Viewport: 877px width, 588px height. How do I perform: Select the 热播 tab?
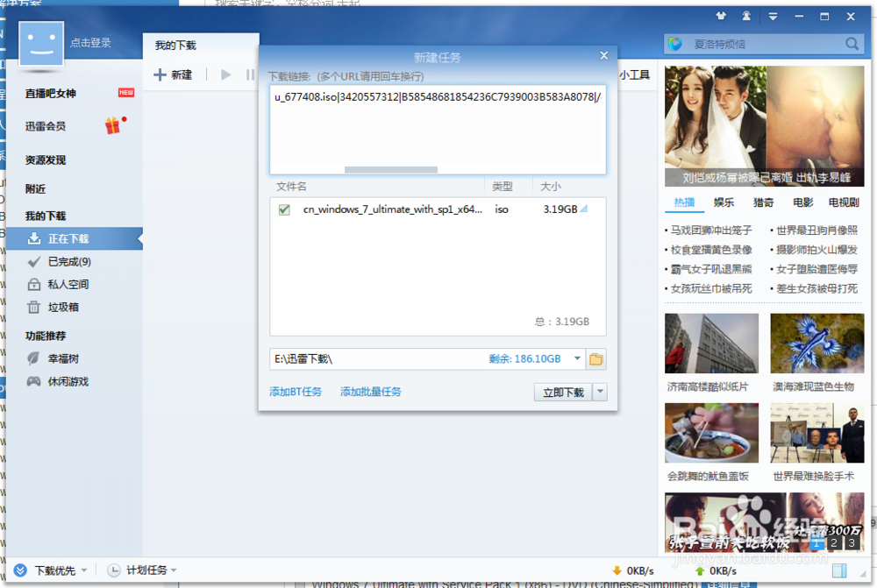pos(684,202)
